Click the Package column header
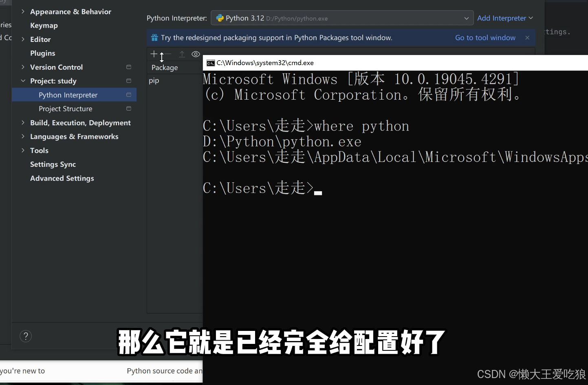588x385 pixels. (165, 68)
